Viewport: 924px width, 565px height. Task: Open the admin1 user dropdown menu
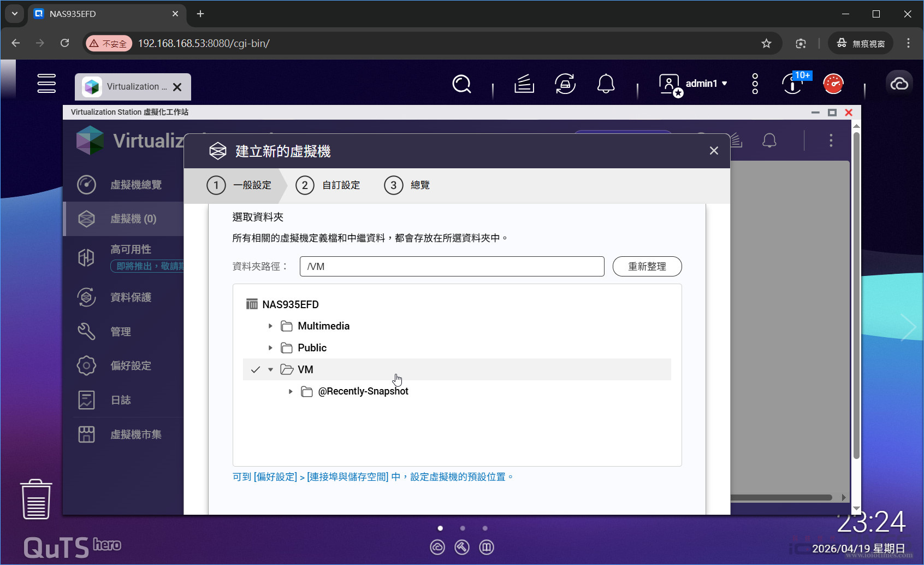pyautogui.click(x=706, y=84)
